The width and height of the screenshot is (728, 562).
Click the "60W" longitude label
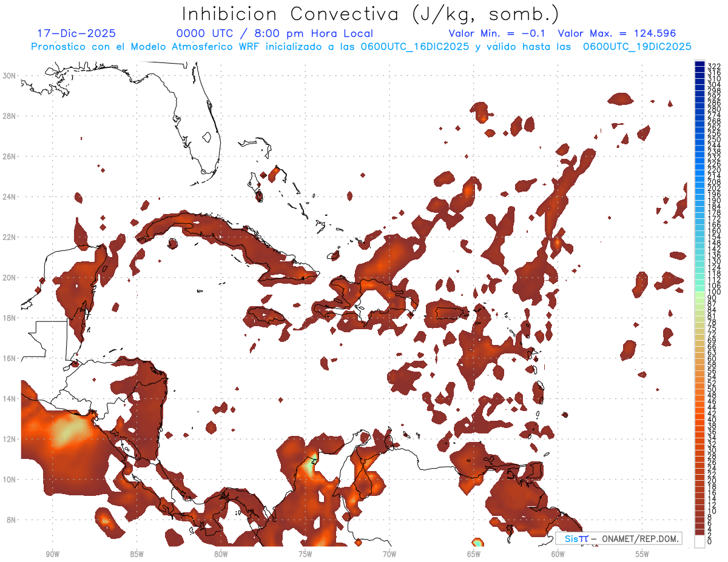click(x=558, y=554)
